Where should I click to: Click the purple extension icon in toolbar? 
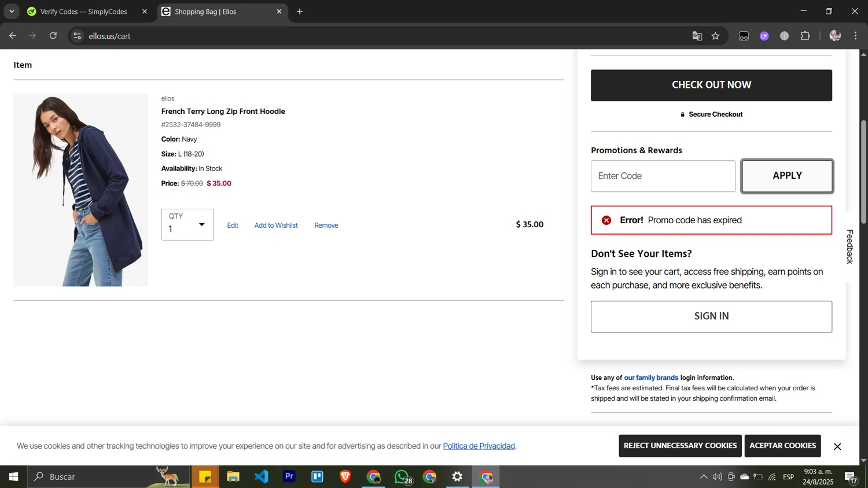tap(764, 36)
